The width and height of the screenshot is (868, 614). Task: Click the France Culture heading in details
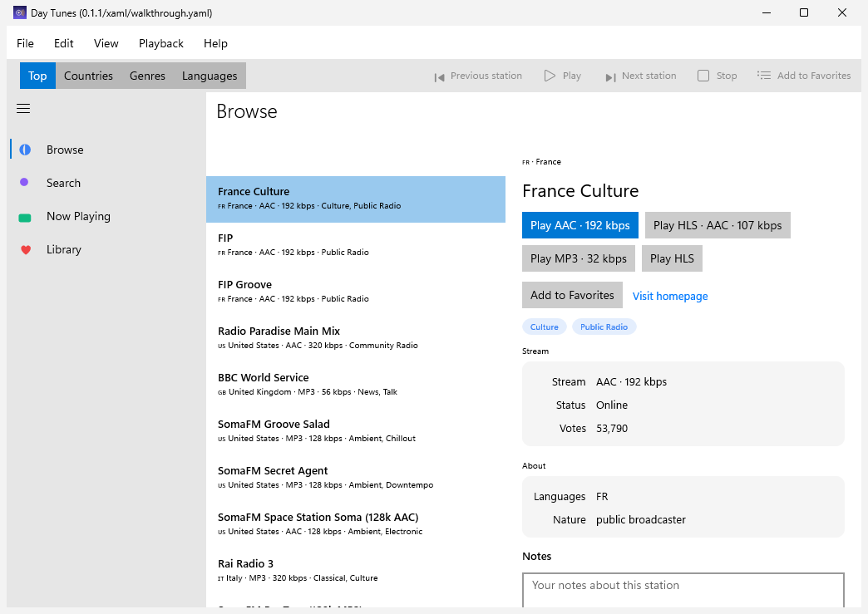[580, 191]
